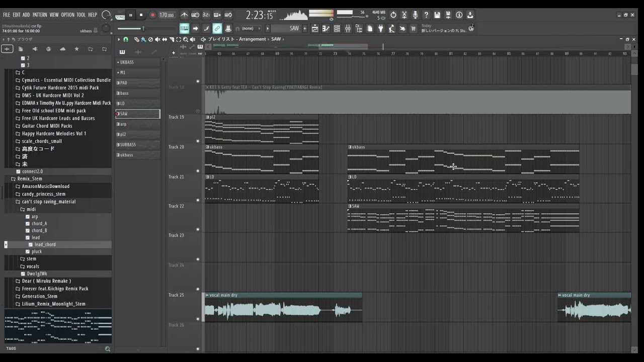Select the playlist select tool

point(179,39)
